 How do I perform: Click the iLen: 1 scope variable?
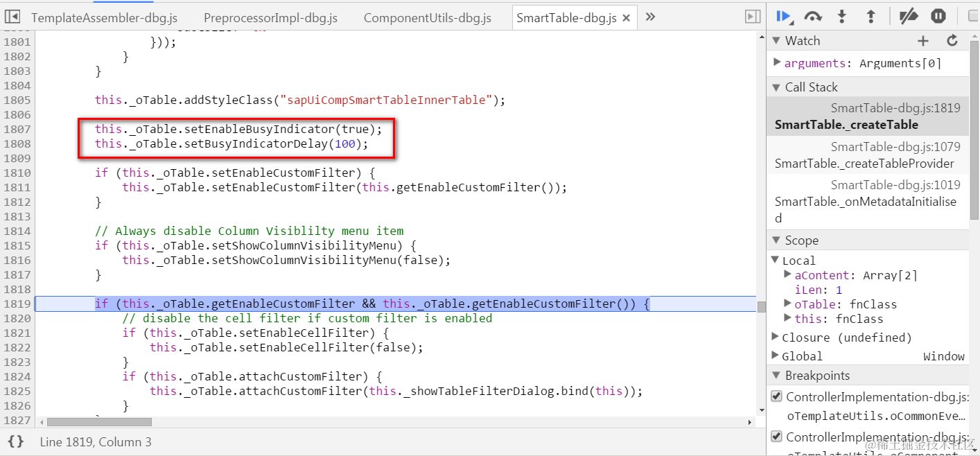coord(819,290)
